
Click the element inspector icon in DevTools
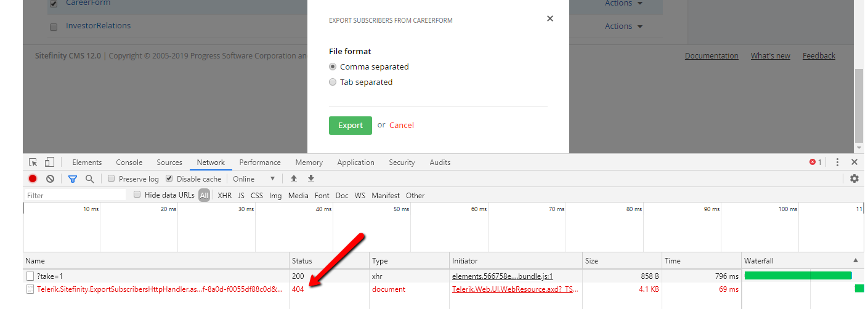coord(33,163)
